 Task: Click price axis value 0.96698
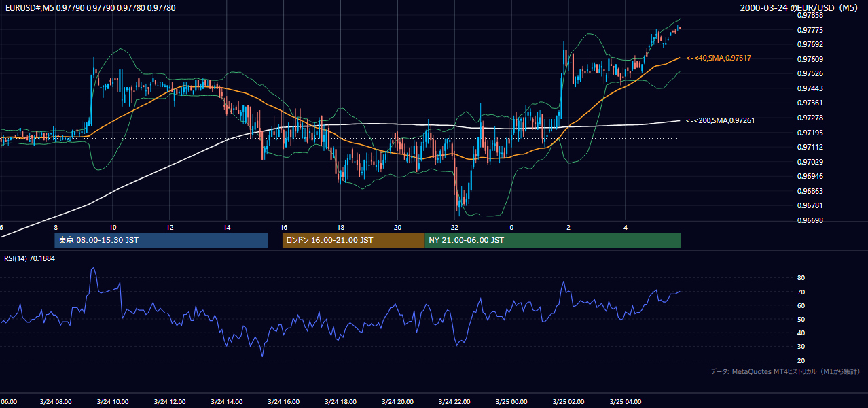pyautogui.click(x=810, y=220)
